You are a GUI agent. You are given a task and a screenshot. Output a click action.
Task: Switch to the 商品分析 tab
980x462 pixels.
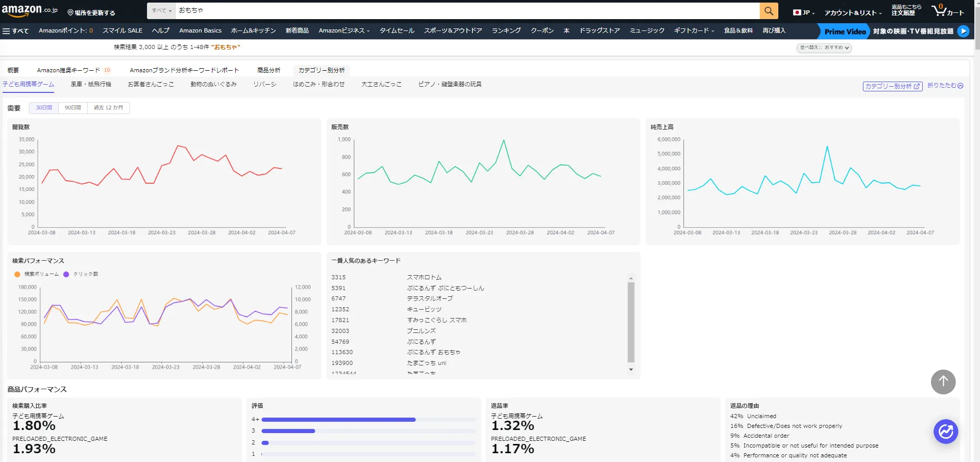click(269, 70)
